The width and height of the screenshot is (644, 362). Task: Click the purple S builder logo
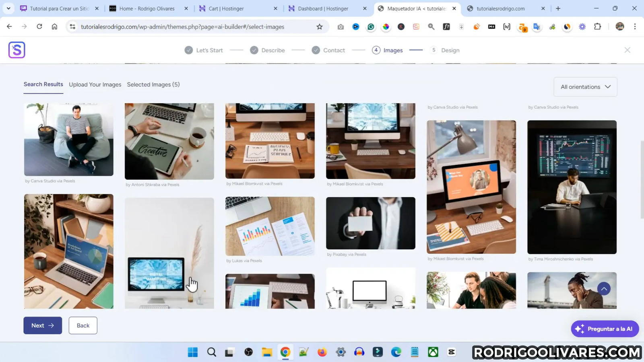[x=17, y=50]
